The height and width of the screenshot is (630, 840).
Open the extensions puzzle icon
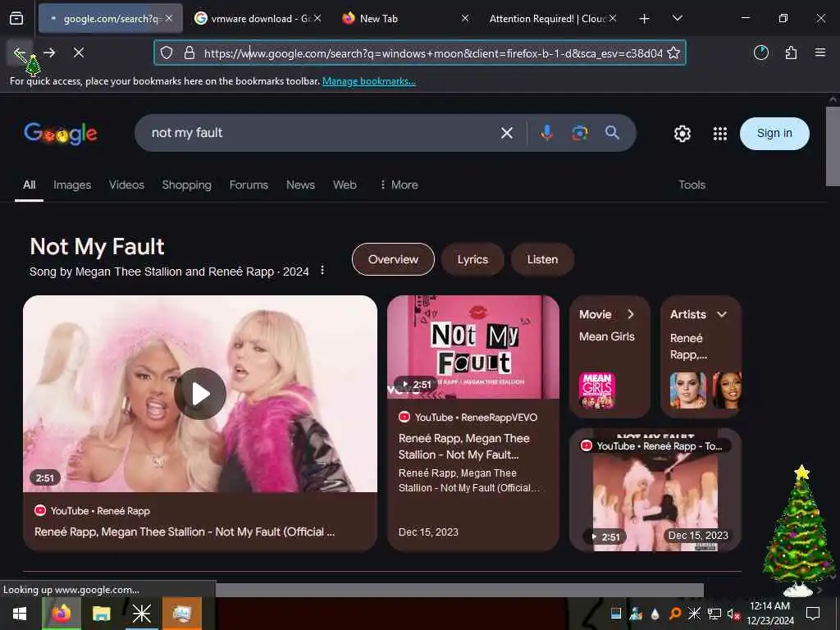pos(791,53)
